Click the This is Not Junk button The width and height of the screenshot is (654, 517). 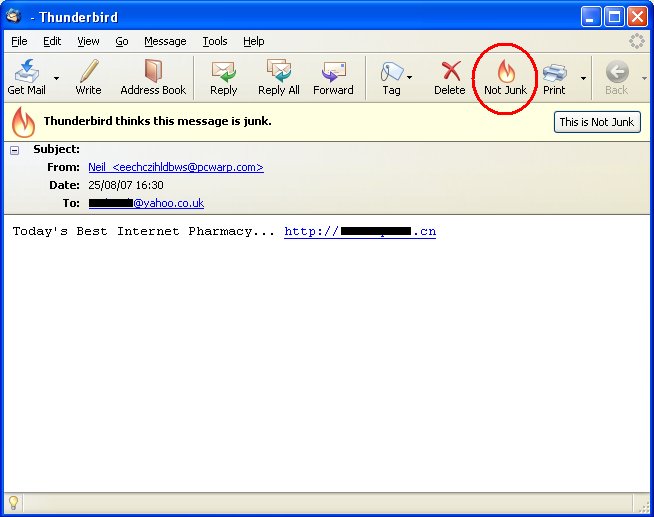click(597, 122)
